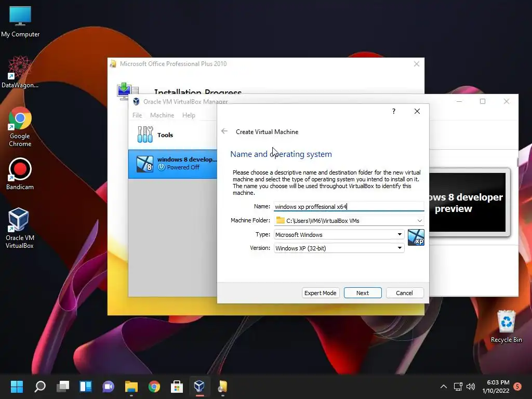This screenshot has height=399, width=532.
Task: Close the Microsoft Office installer window
Action: click(417, 64)
